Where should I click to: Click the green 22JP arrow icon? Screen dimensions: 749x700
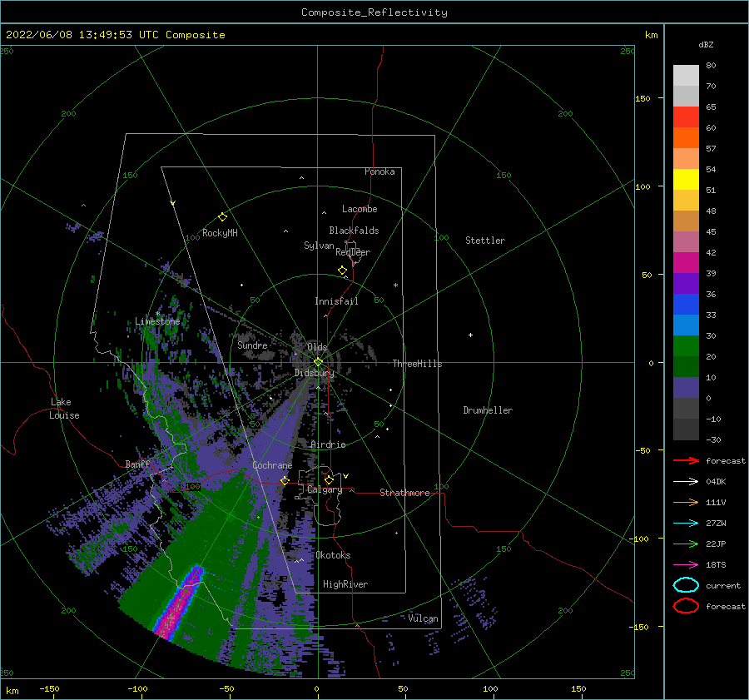click(686, 544)
